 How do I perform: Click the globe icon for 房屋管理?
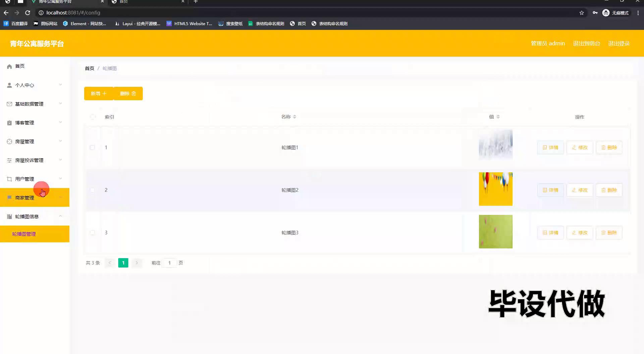click(x=9, y=141)
